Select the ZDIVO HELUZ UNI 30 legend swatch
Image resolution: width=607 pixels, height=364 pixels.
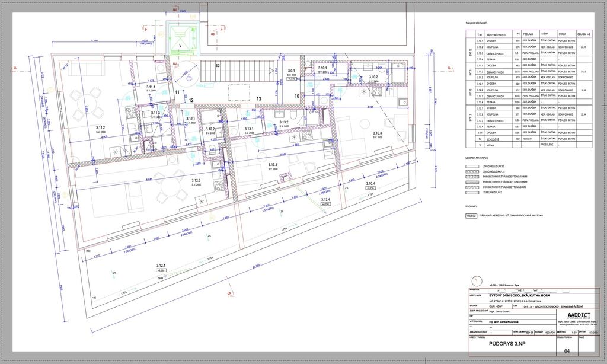(x=472, y=167)
